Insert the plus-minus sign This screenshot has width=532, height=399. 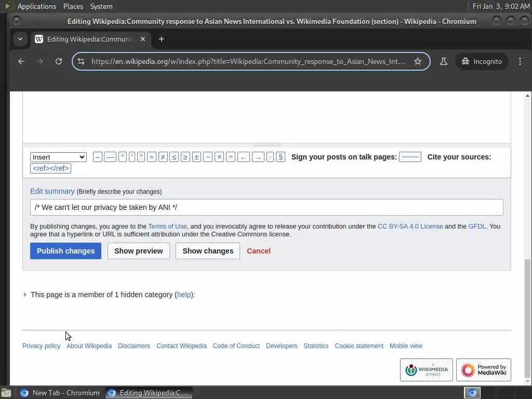(x=196, y=157)
